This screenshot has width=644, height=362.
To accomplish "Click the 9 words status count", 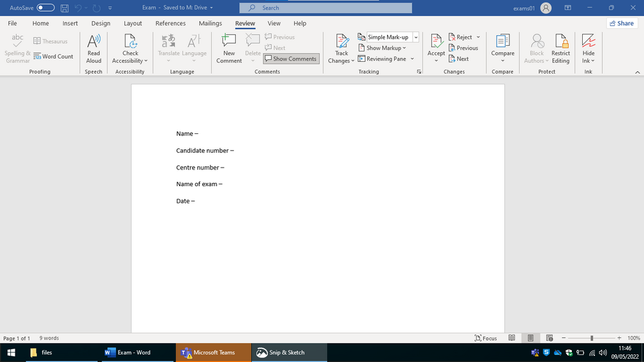I will pos(49,338).
